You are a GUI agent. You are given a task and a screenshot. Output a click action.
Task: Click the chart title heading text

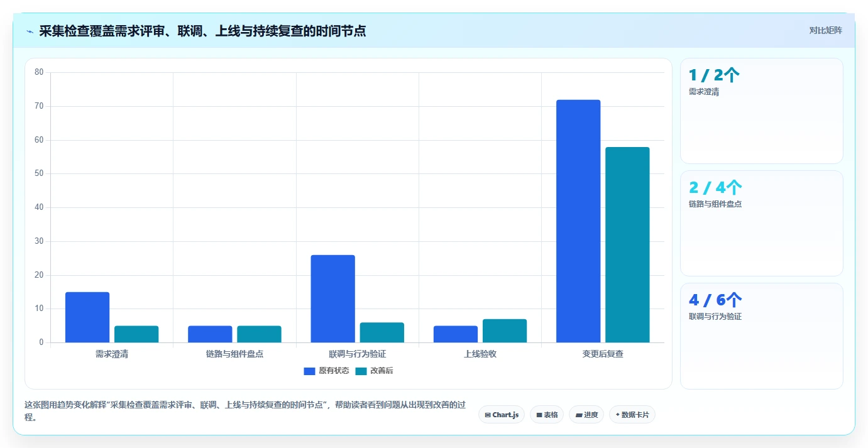[x=202, y=31]
